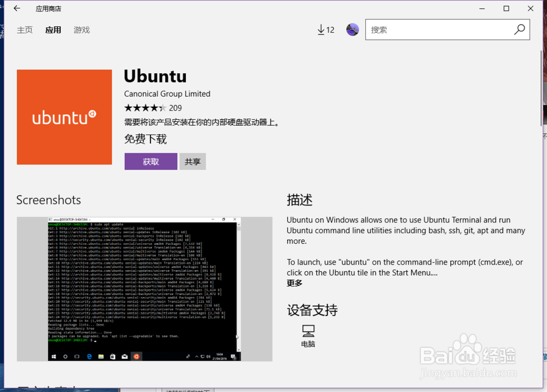Viewport: 547px width, 392px height.
Task: Open the 主页 home tab
Action: [x=25, y=30]
